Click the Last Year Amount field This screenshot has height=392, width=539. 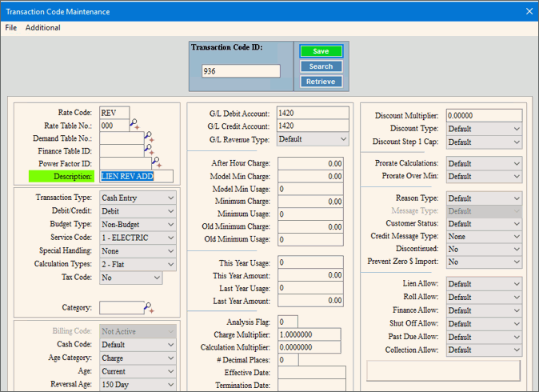(310, 301)
